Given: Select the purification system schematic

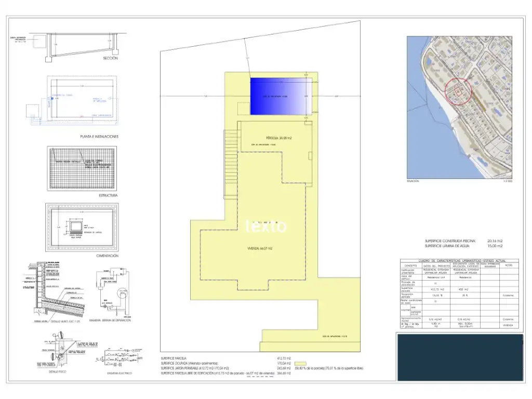Looking at the screenshot, I should point(112,292).
